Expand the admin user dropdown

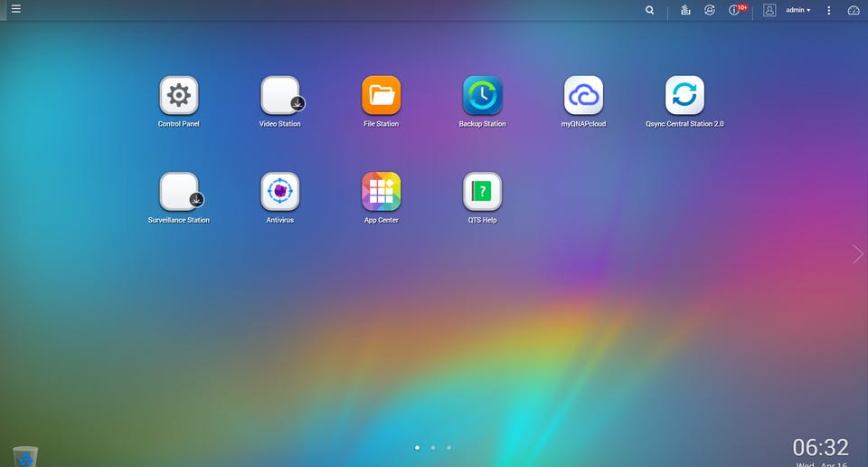click(798, 10)
